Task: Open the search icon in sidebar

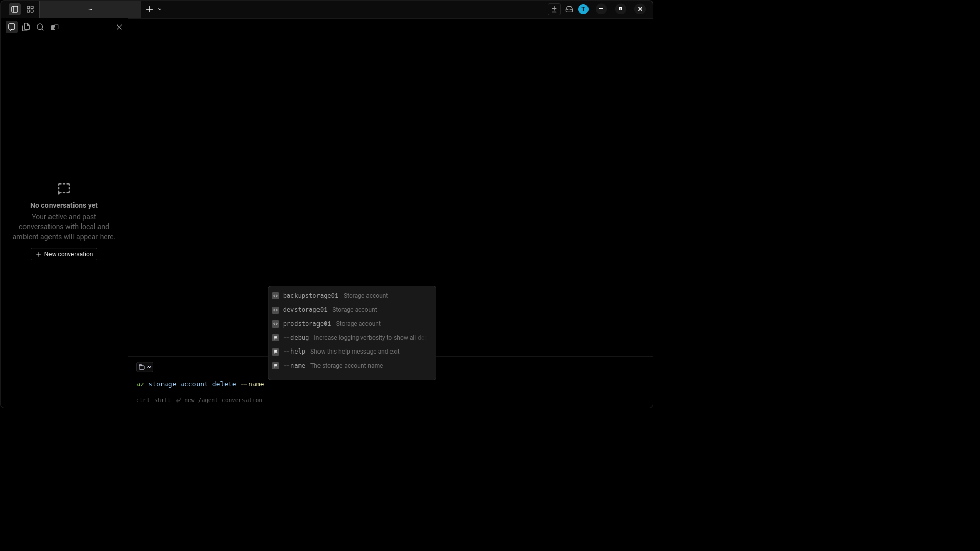Action: click(x=40, y=27)
